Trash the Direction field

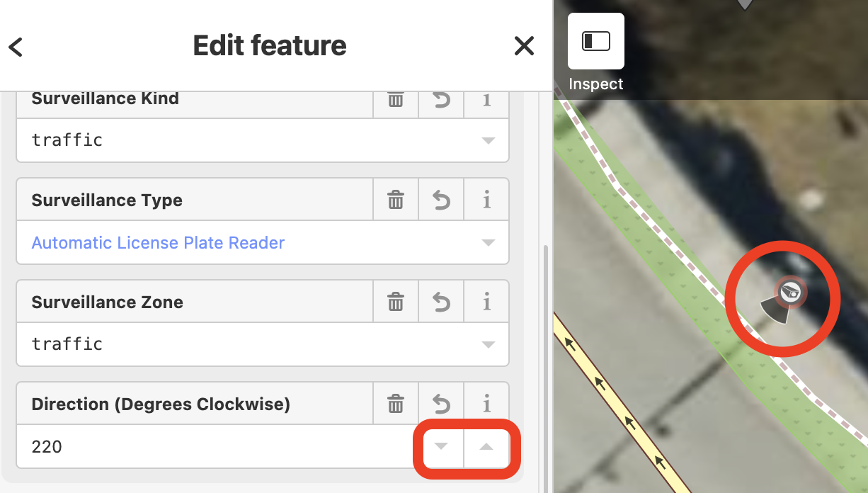tap(396, 404)
